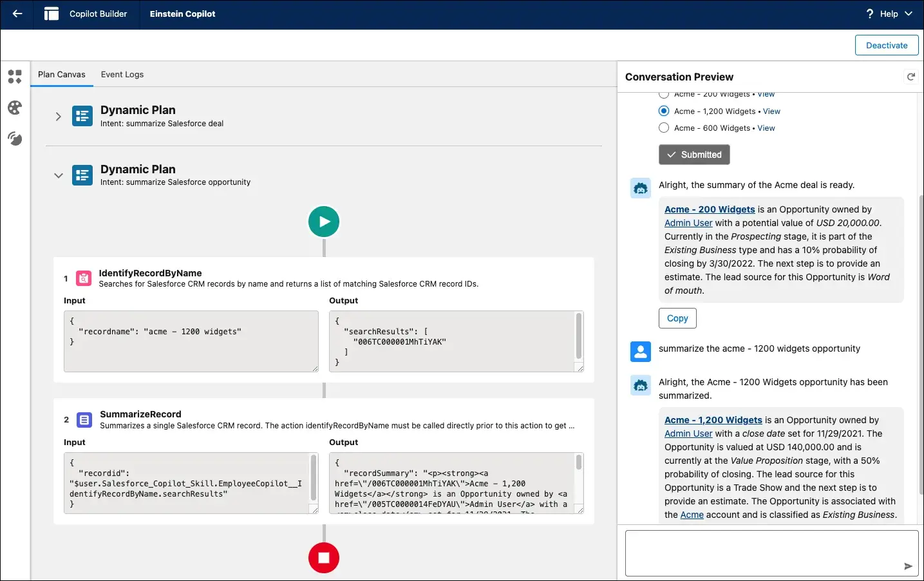
Task: Click the 'summarize the acme - 1200 widgets opportunity' message
Action: 759,348
